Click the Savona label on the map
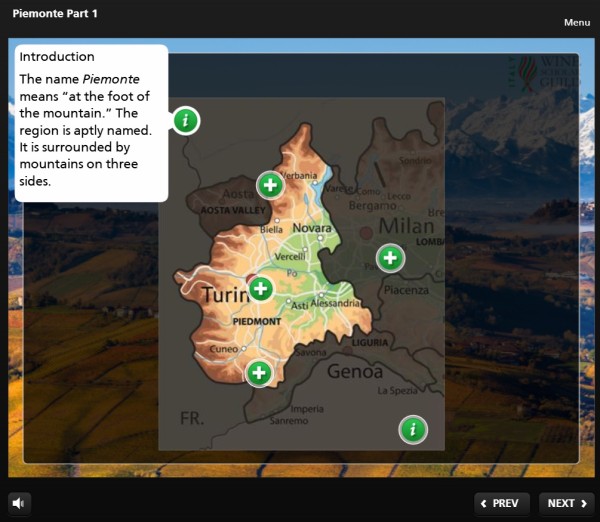Screen dimensions: 600x522 (311, 352)
